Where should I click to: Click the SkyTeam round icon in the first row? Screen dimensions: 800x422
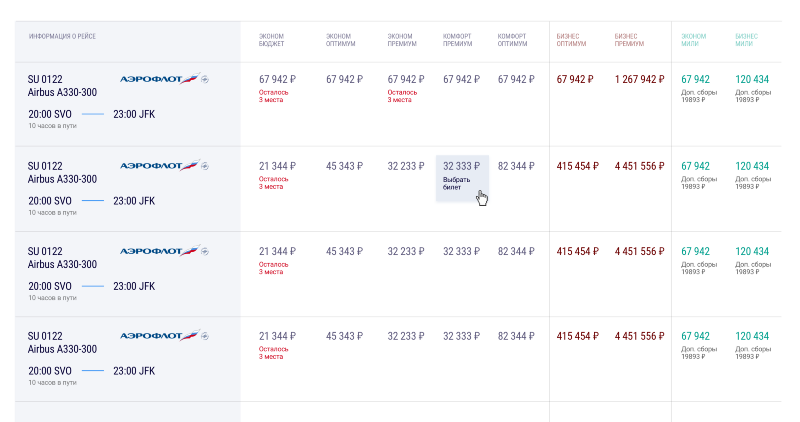(x=205, y=79)
